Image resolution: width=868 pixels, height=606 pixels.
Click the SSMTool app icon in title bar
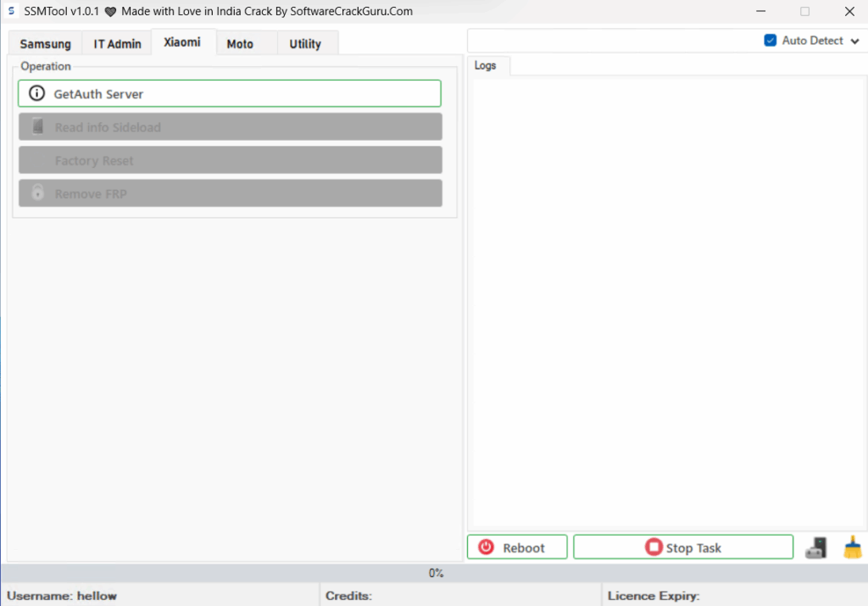coord(11,12)
